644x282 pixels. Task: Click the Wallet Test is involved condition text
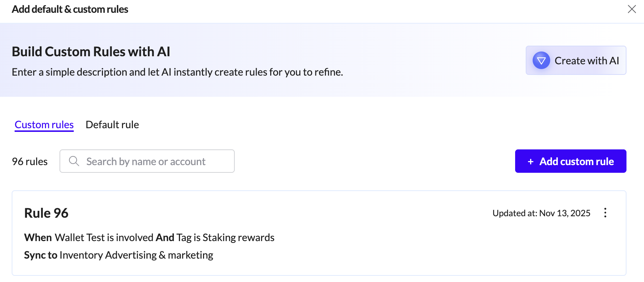[104, 237]
